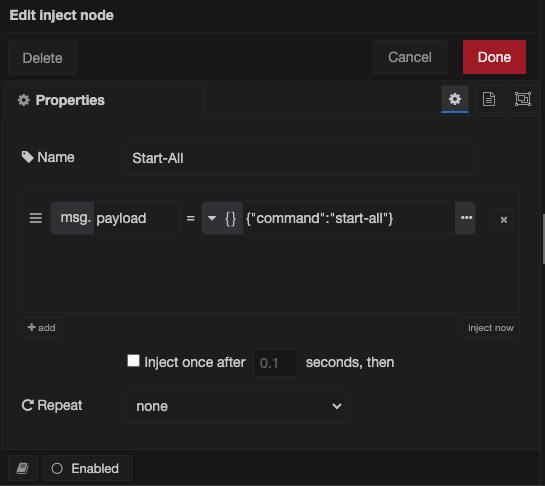The image size is (545, 486).
Task: Open node description document icon
Action: pyautogui.click(x=489, y=99)
